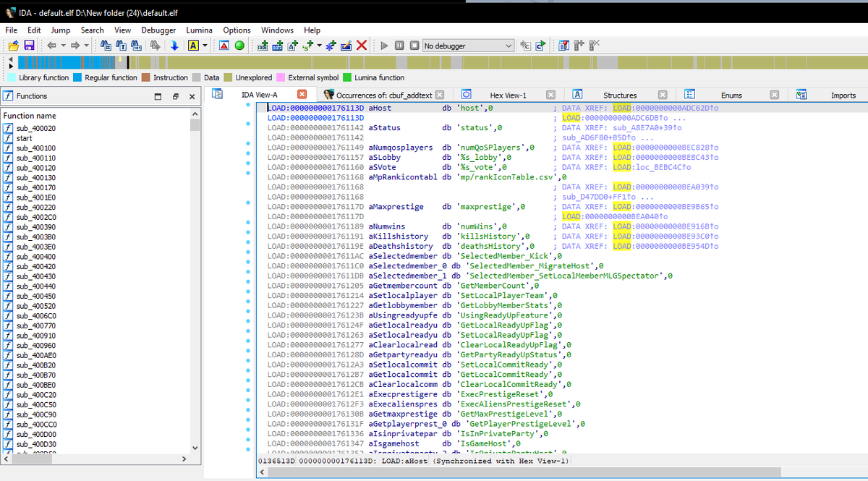Click the small windows icon left of IDA View-A

216,94
